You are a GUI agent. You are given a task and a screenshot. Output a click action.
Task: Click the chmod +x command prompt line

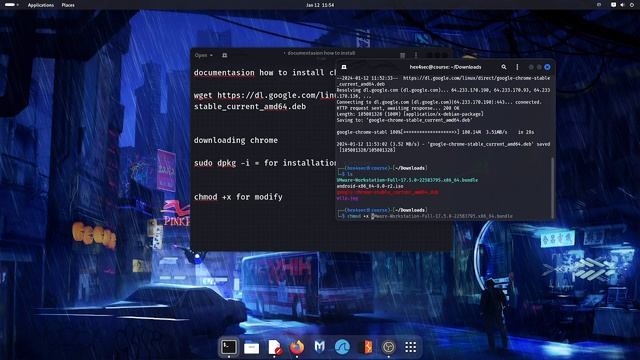[x=424, y=216]
